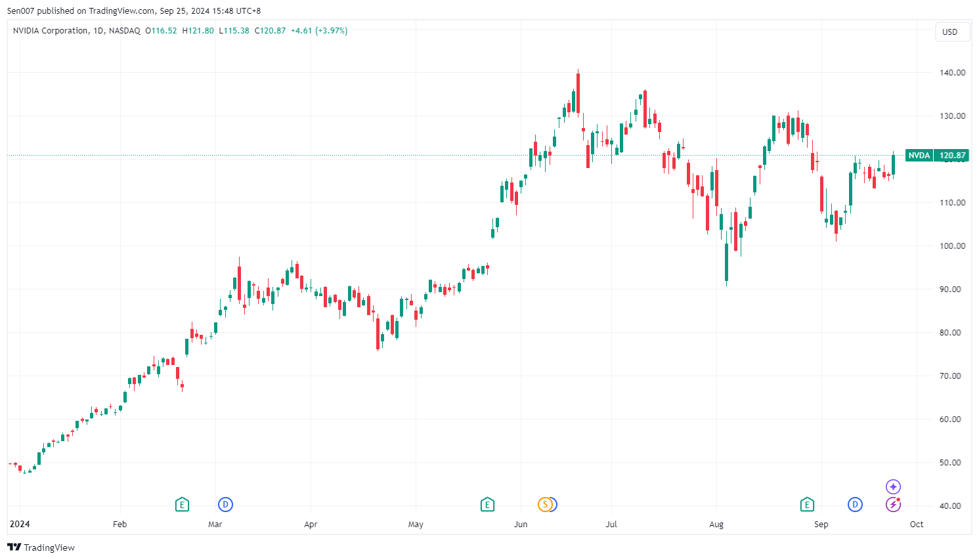Click the green NVDA ticker label
The image size is (979, 560).
coord(919,156)
